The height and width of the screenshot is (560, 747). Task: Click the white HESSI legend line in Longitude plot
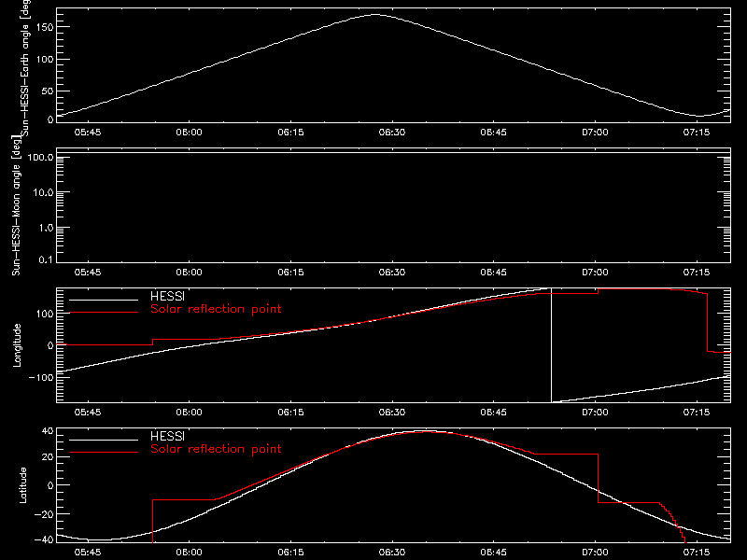tap(104, 300)
